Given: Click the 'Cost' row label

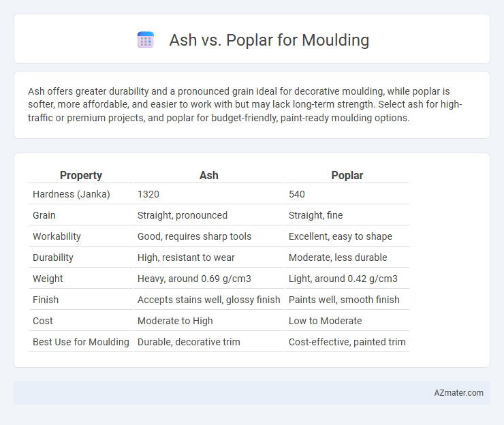Looking at the screenshot, I should pos(43,321).
